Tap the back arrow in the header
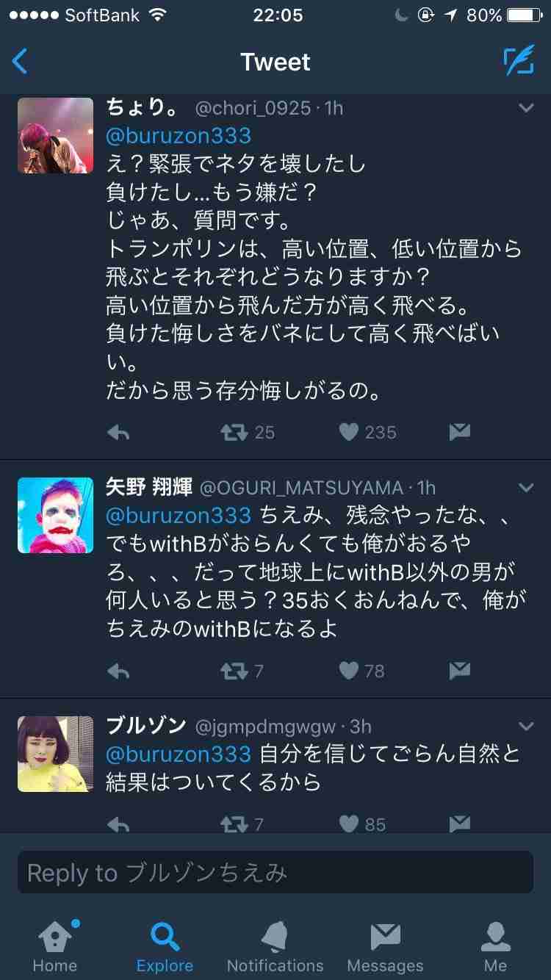This screenshot has width=551, height=980. click(x=21, y=62)
